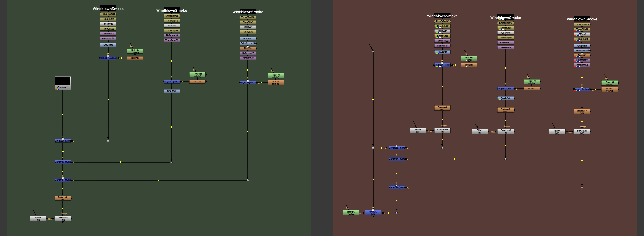The width and height of the screenshot is (644, 236).
Task: Click the Merge324 over node
Action: (x=397, y=187)
